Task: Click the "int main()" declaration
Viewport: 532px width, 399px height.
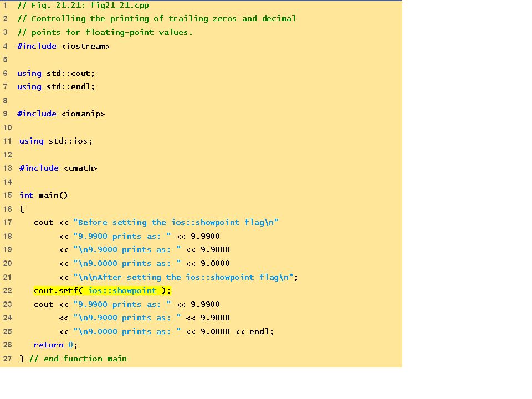Action: tap(44, 196)
